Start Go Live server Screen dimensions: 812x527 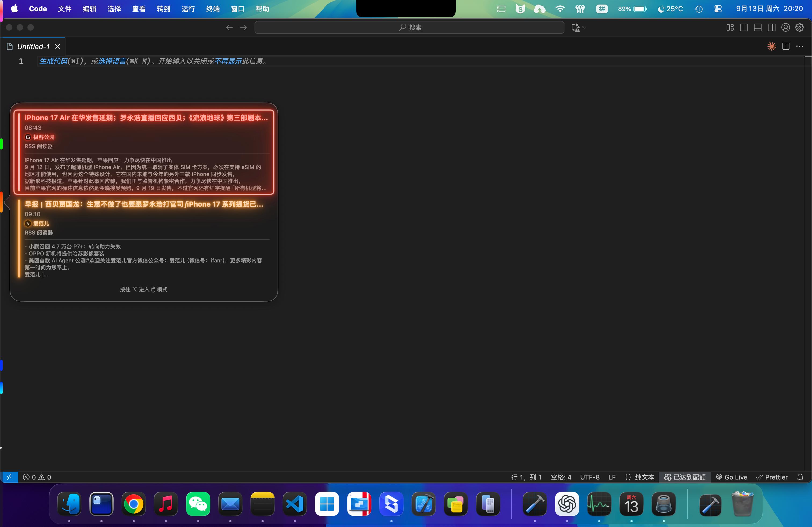(x=731, y=477)
